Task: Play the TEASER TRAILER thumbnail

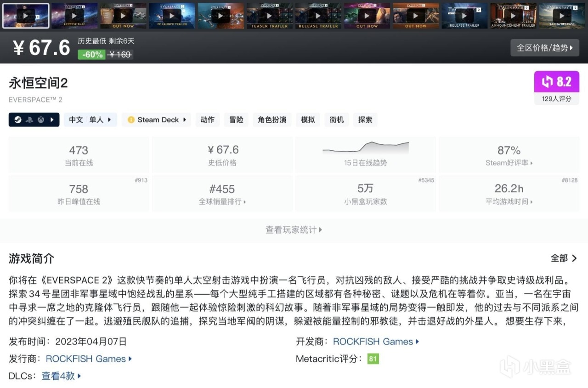Action: pos(270,16)
